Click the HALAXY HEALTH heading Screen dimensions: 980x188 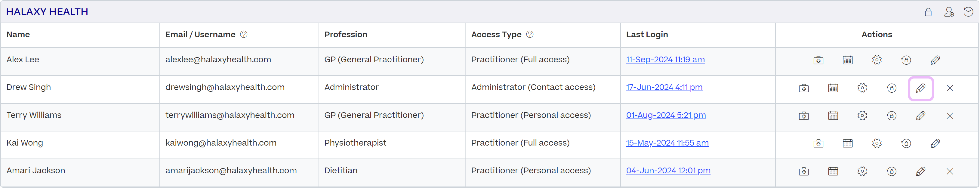point(47,11)
